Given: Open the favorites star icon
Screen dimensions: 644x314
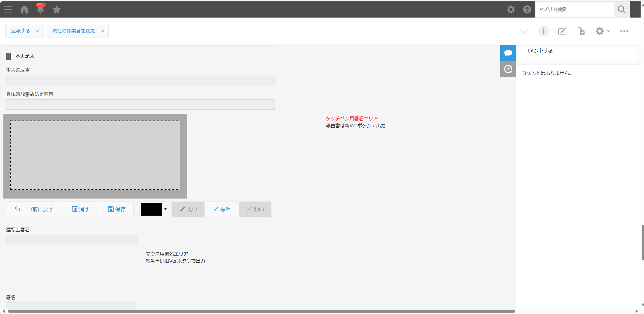Looking at the screenshot, I should point(57,9).
